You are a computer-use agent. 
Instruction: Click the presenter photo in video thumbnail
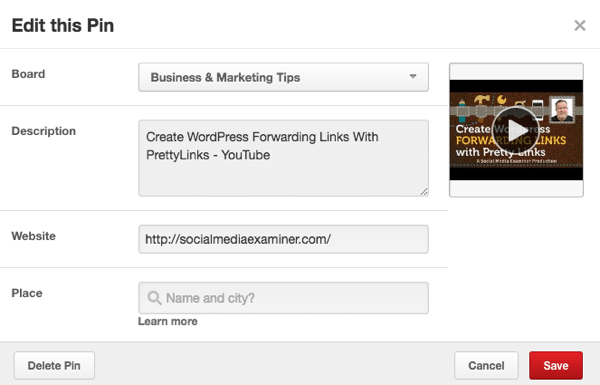click(562, 109)
